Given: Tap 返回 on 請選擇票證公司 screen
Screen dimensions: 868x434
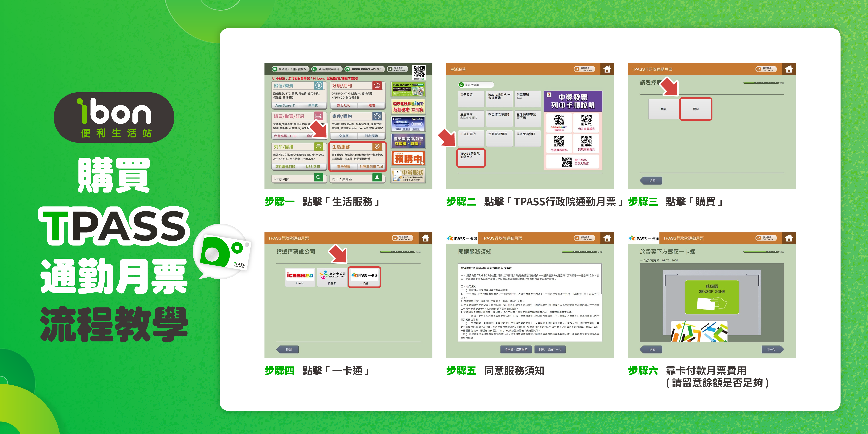Looking at the screenshot, I should click(x=287, y=349).
